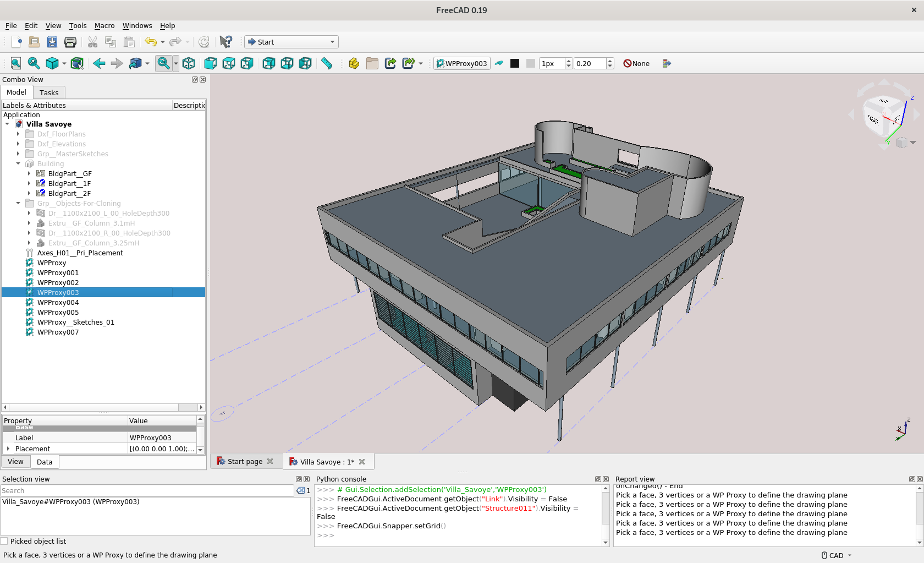Click the Create Group folder icon
Viewport: 924px width, 563px height.
(372, 63)
